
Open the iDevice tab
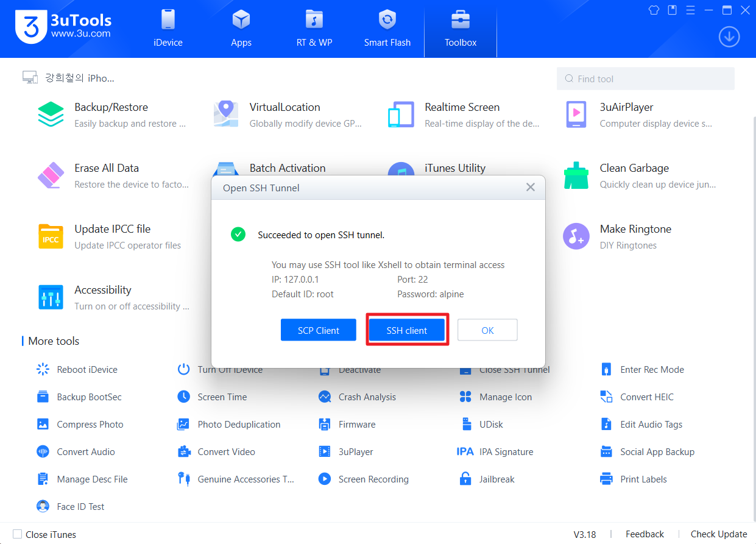pos(168,29)
